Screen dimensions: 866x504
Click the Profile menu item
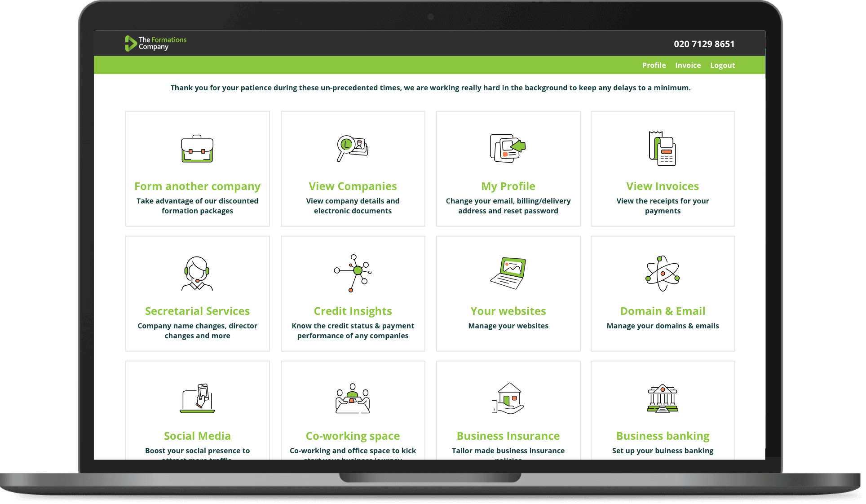pyautogui.click(x=654, y=65)
